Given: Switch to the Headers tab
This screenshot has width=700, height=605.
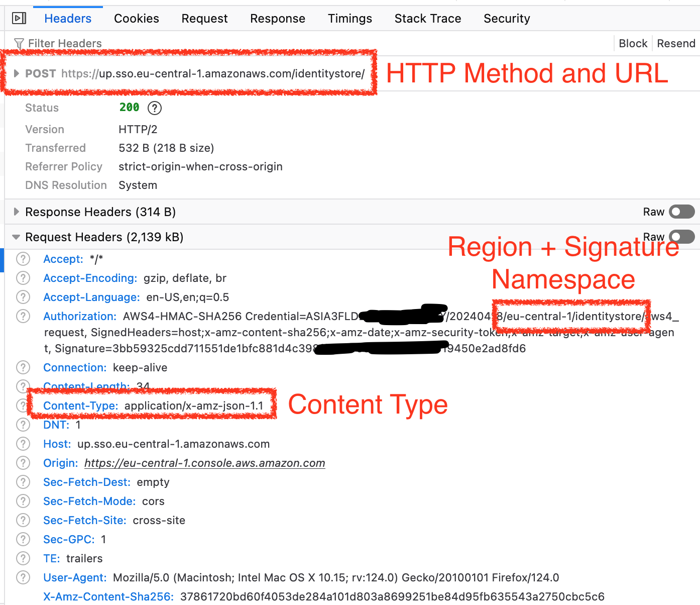Looking at the screenshot, I should [68, 19].
